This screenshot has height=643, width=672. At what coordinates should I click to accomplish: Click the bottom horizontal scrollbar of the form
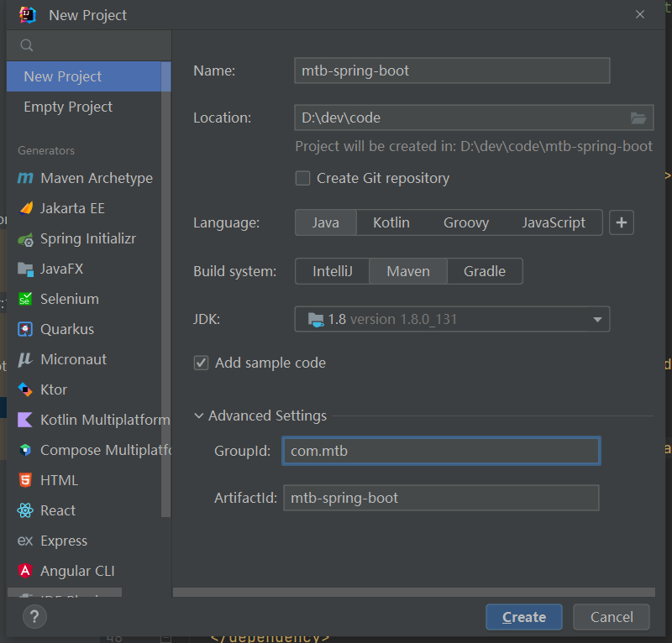coord(413,592)
